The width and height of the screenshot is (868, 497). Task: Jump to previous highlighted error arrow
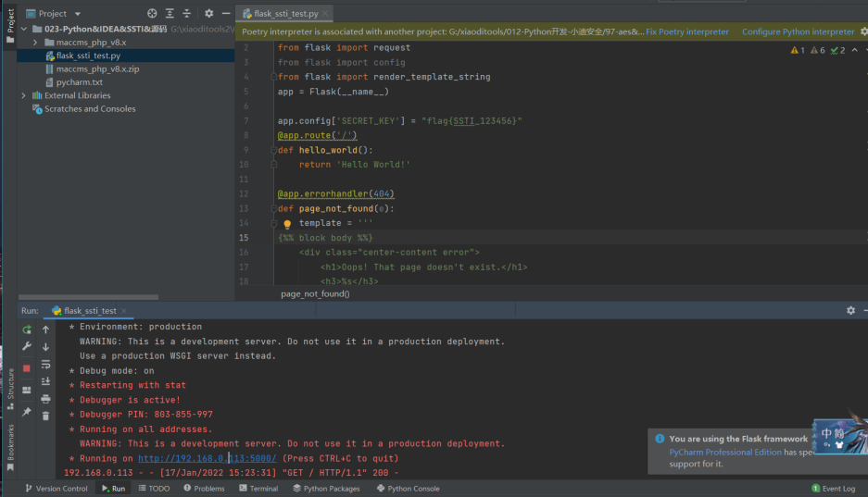[x=855, y=50]
